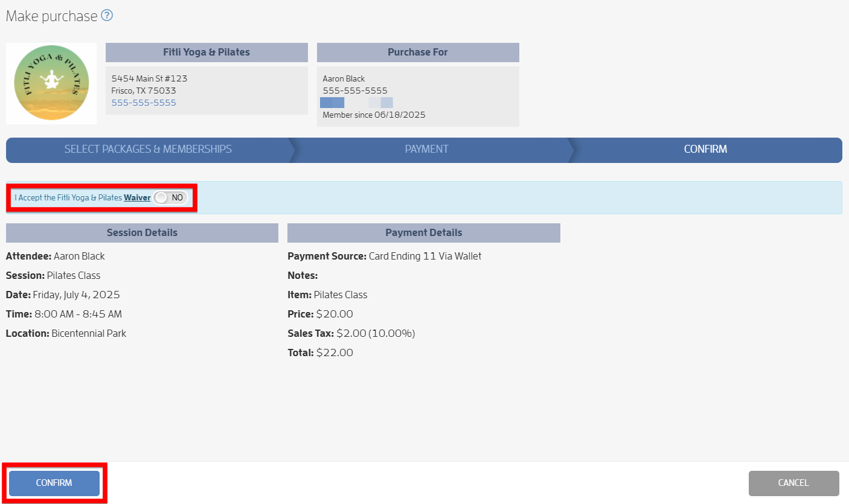Click the Make purchase heading
This screenshot has width=849, height=504.
pyautogui.click(x=51, y=16)
